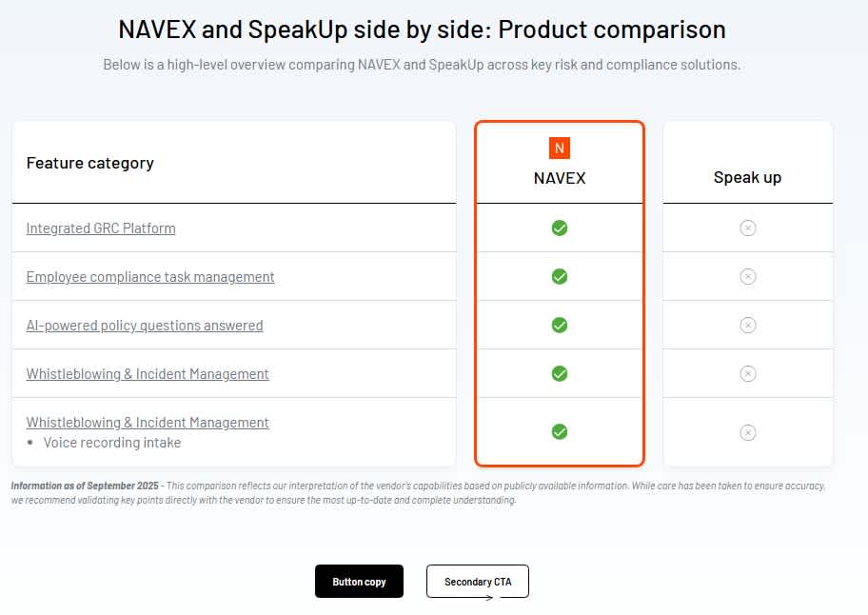Follow the AI-powered policy questions answered link

[145, 326]
